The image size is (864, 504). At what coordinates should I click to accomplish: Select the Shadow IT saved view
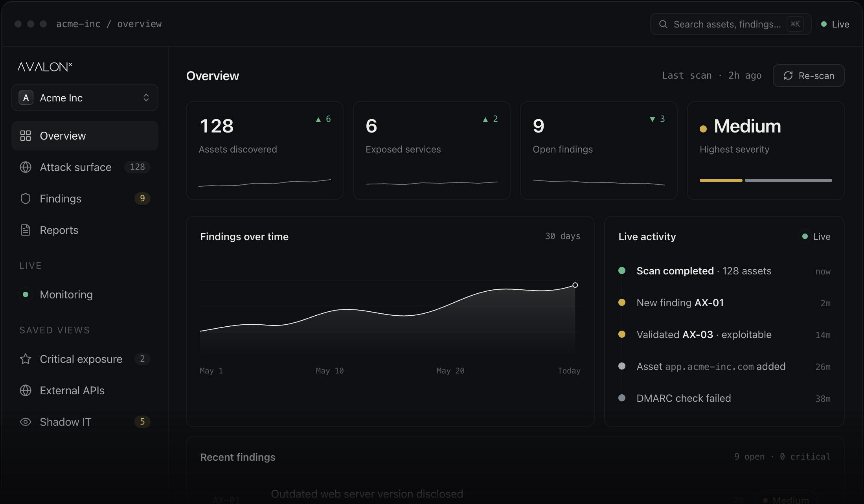85,422
